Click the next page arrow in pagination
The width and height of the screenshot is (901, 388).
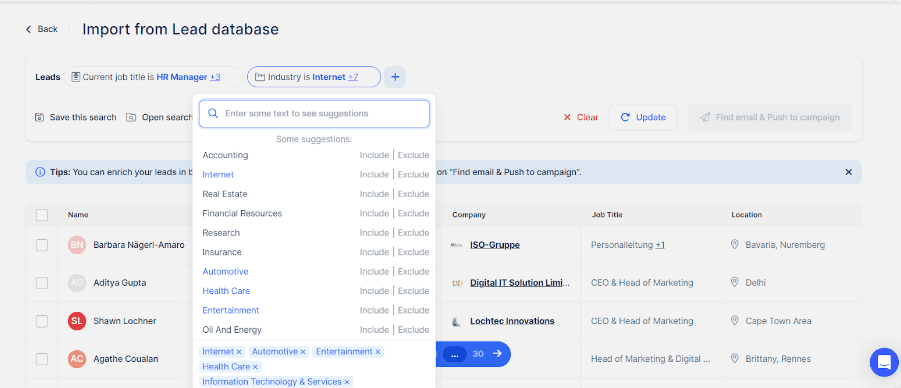pyautogui.click(x=497, y=354)
